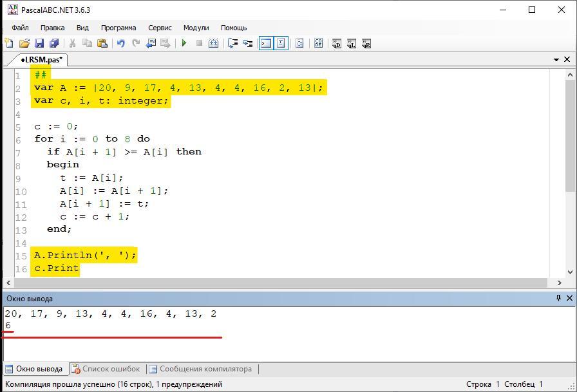Screen dimensions: 577x392
Task: Run the program with green arrow
Action: (x=184, y=43)
